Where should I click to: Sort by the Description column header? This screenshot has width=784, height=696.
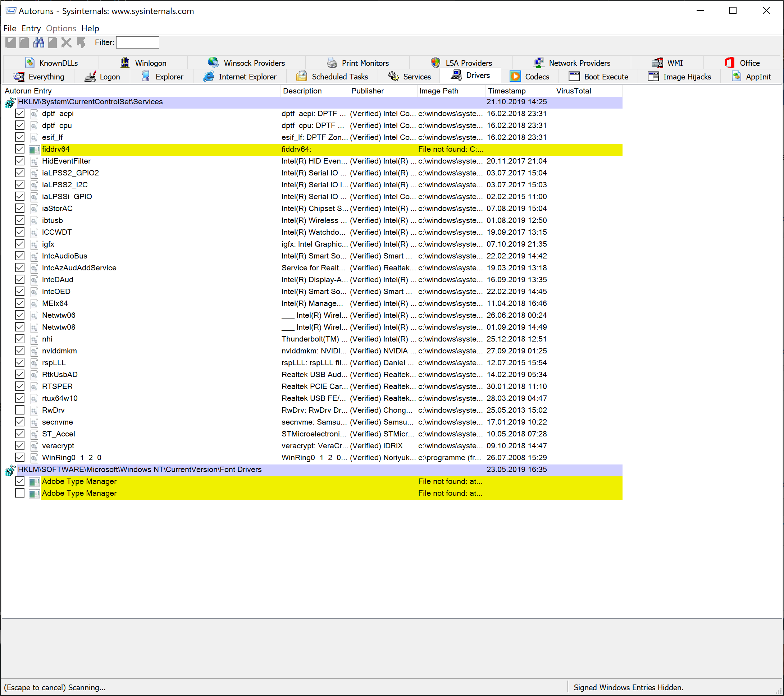[x=315, y=91]
